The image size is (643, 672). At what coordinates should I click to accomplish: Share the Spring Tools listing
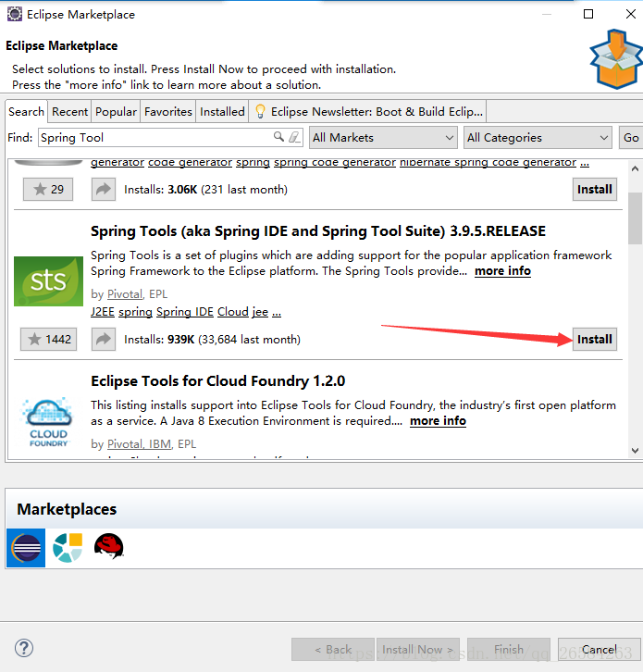click(x=104, y=340)
